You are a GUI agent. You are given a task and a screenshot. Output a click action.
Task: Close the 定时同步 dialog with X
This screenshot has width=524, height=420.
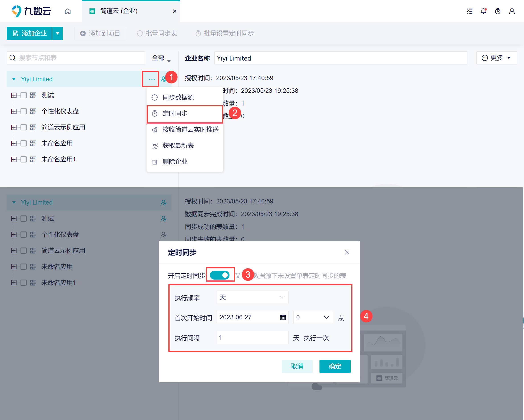347,252
